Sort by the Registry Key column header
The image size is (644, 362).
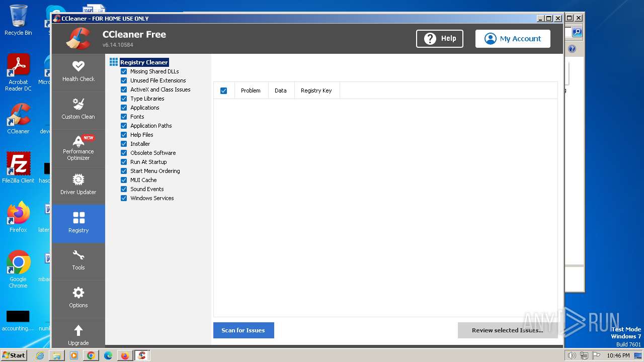316,90
